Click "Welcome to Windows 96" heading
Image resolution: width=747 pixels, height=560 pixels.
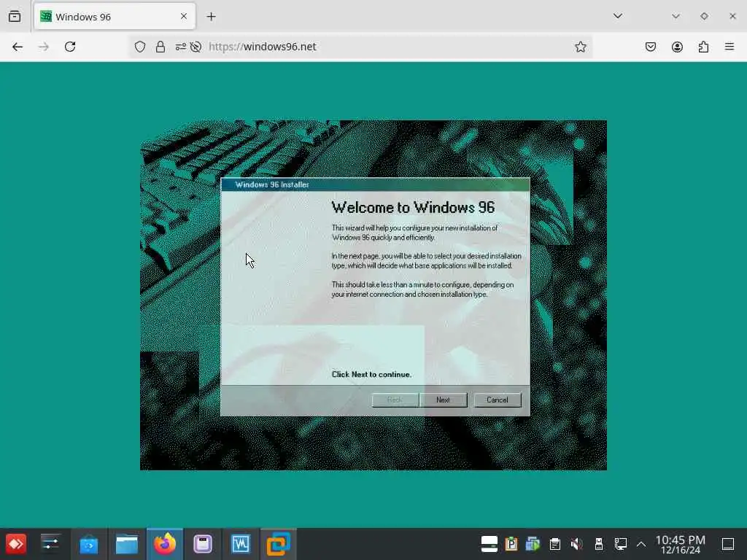(x=413, y=207)
